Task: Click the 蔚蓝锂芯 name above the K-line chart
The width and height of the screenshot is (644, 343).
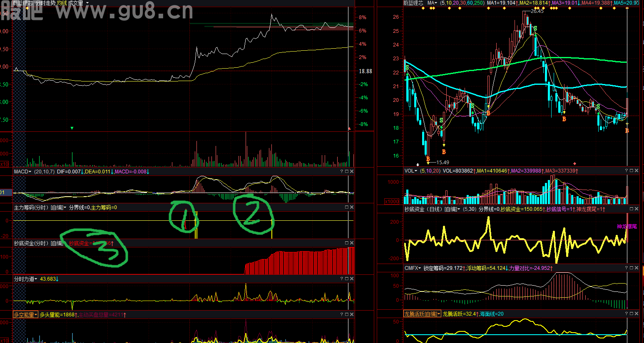Action: [x=413, y=3]
